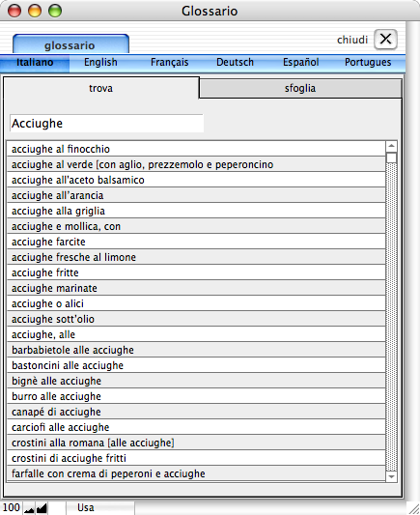Choose Deutsch as glossary language
The height and width of the screenshot is (515, 420).
coord(235,63)
